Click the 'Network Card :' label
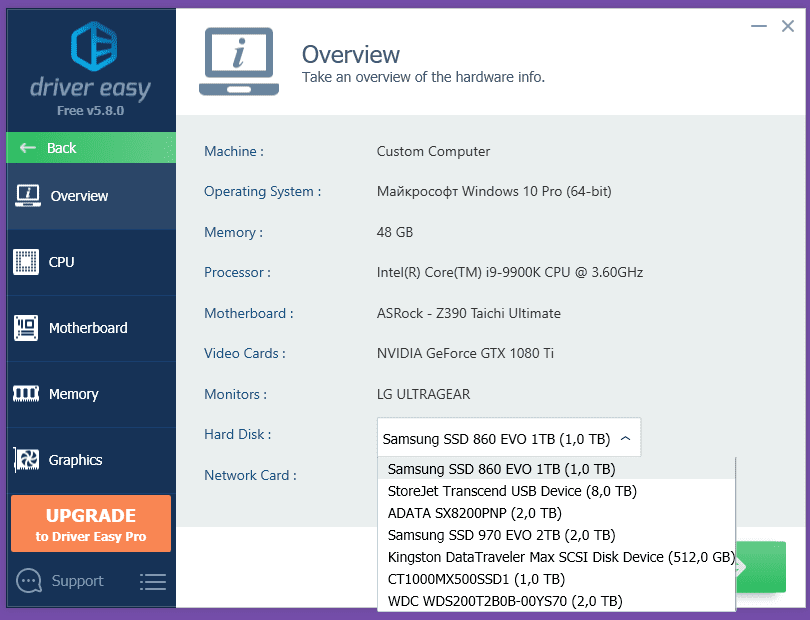The width and height of the screenshot is (810, 620). 251,475
